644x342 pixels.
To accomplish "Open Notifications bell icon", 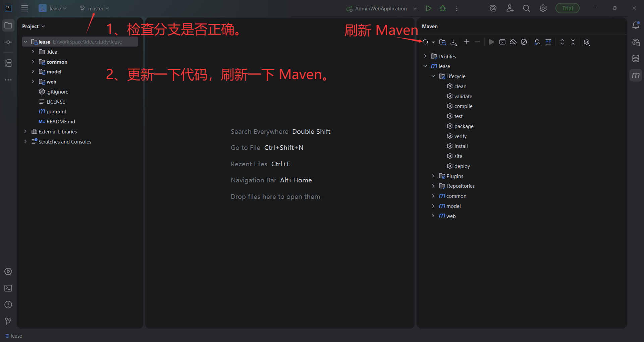I will click(x=636, y=25).
